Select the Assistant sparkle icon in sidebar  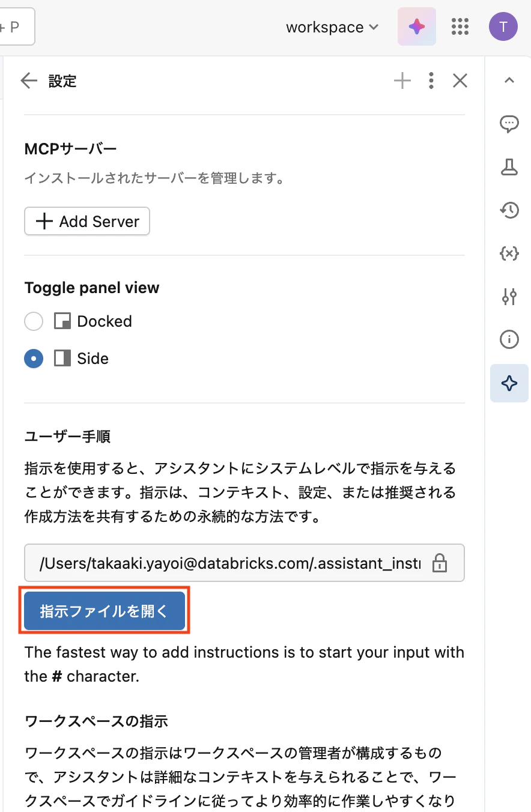click(509, 383)
